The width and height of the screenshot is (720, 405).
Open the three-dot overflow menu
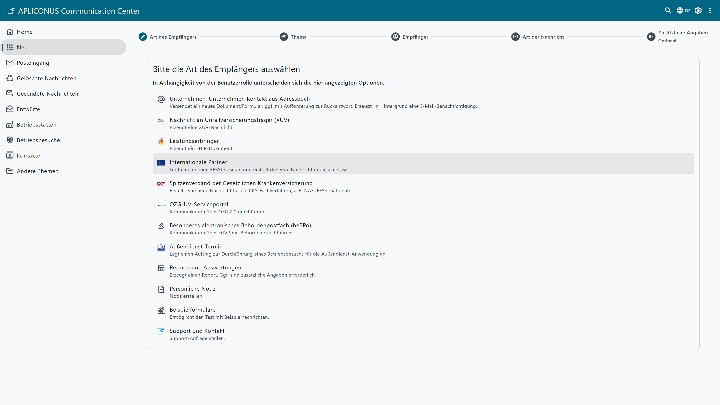tap(710, 10)
